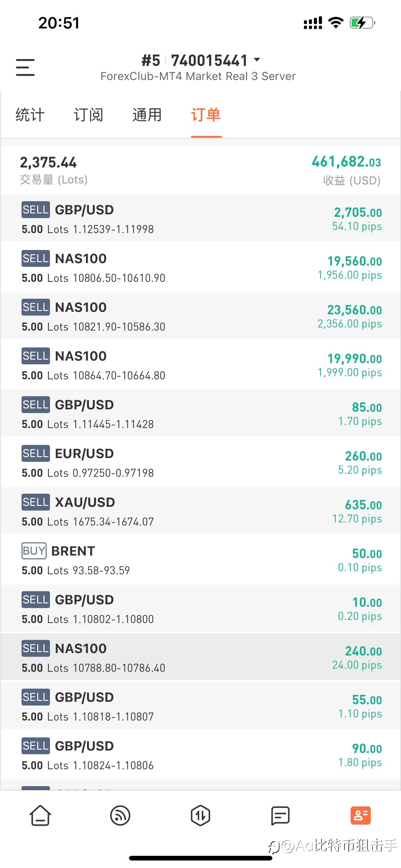Open the SELL EUR/USD order row
This screenshot has height=868, width=401.
[x=200, y=462]
